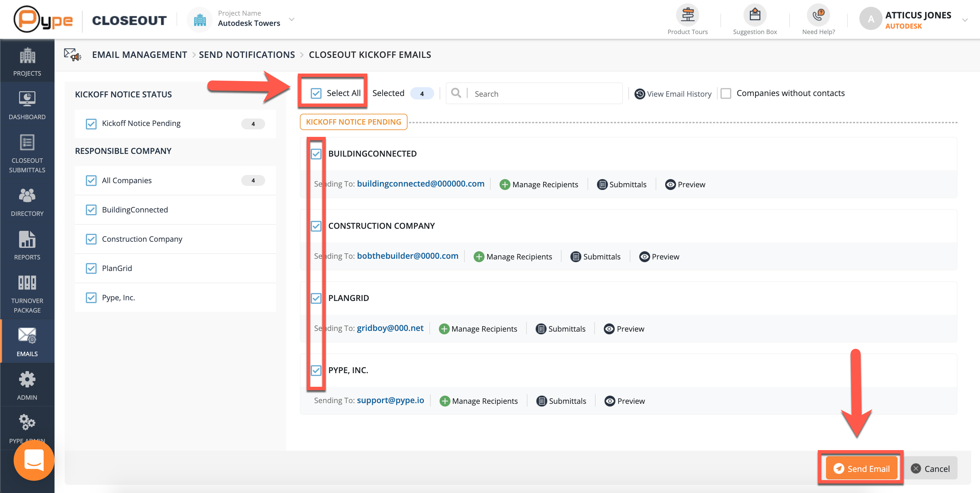Open the Atticus Jones user menu arrow
This screenshot has height=493, width=980.
(964, 20)
